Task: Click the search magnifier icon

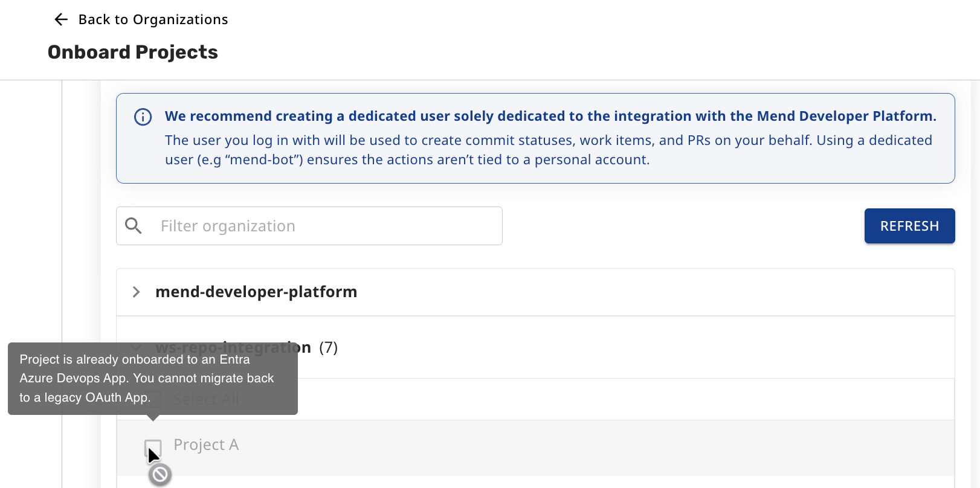Action: click(x=134, y=226)
